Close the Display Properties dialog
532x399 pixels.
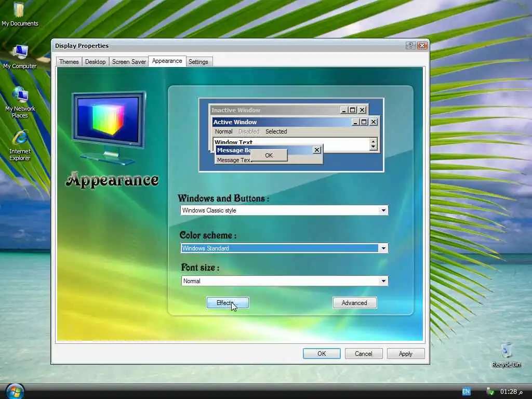(x=422, y=46)
